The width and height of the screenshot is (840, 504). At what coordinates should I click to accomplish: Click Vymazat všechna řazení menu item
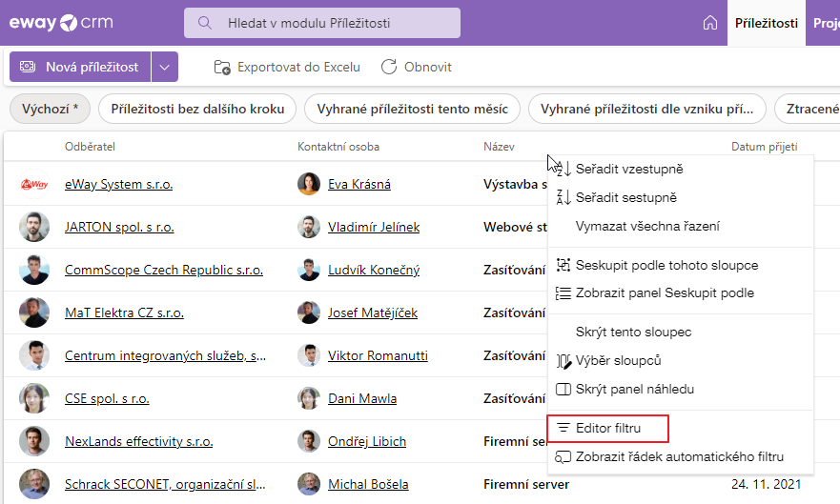(646, 226)
